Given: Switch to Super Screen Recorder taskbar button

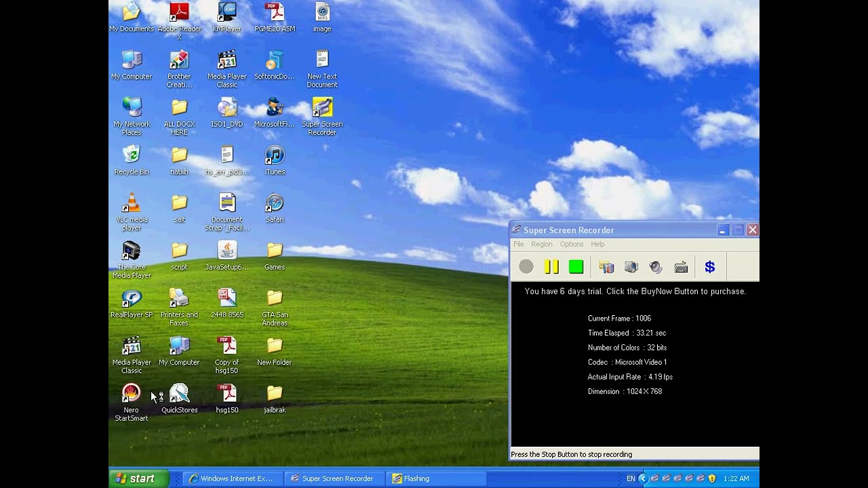Looking at the screenshot, I should coord(333,479).
